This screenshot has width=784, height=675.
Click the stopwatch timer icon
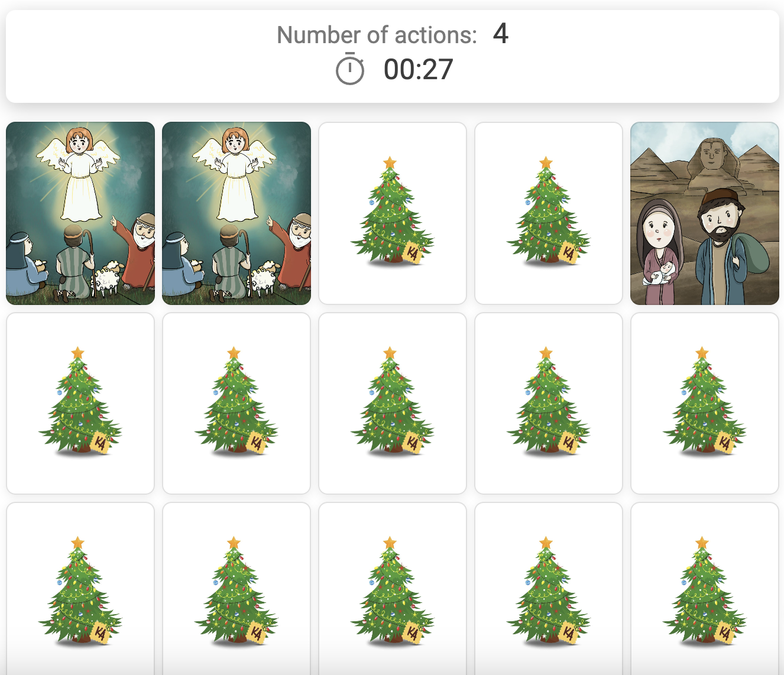350,69
